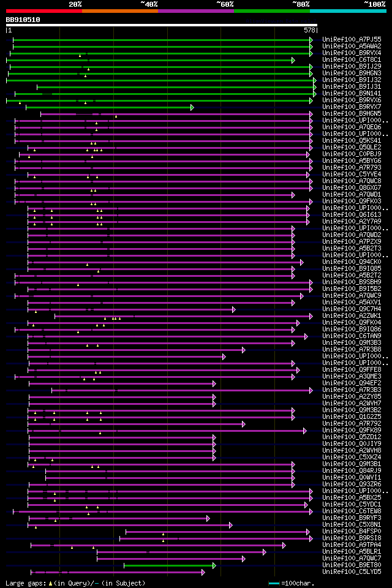
Task: Select hit UniRef100_A5AWA2
Action: [x=352, y=46]
